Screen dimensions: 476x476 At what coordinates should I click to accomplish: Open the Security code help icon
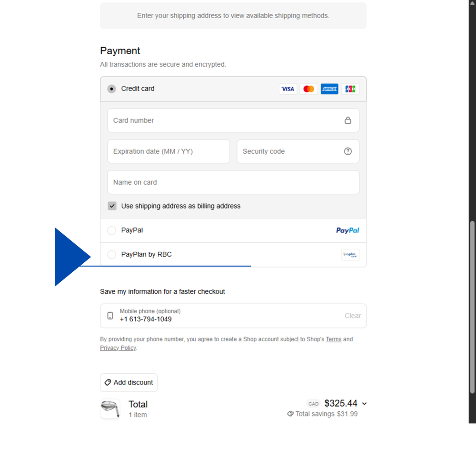(x=348, y=151)
